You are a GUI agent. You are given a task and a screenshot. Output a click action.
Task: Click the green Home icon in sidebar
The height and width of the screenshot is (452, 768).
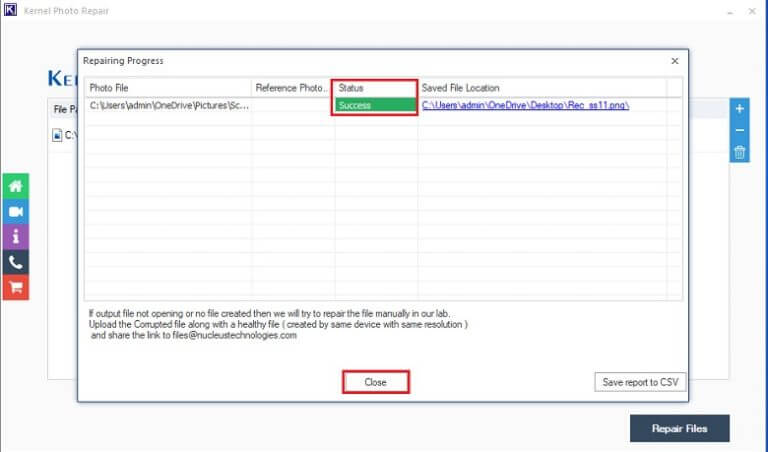pos(16,186)
